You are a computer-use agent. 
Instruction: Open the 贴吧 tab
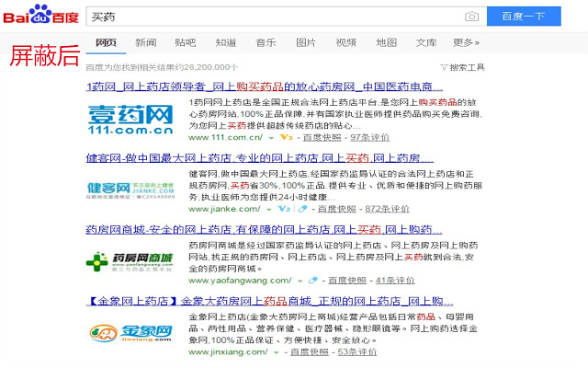(185, 42)
